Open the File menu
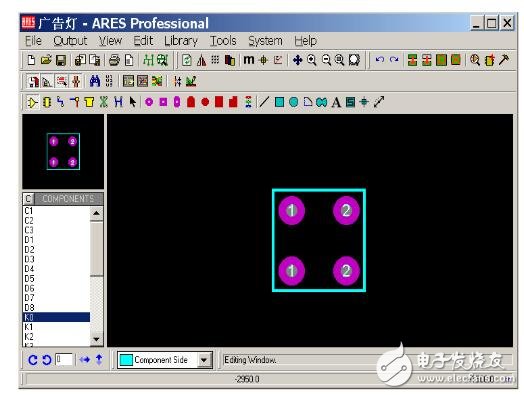 click(33, 41)
